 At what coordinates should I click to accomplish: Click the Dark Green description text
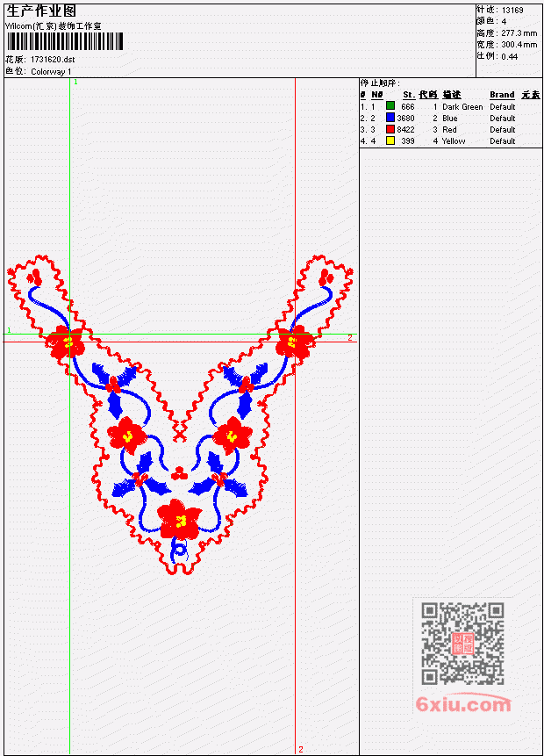point(462,106)
